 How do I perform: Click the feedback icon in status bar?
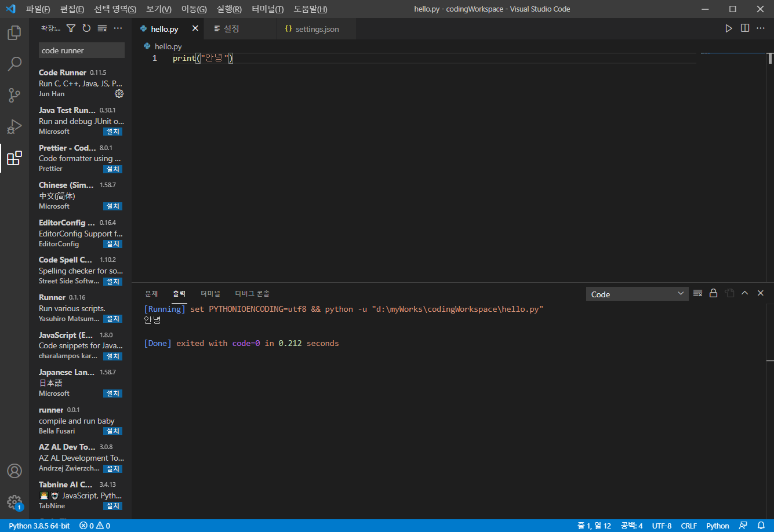(x=743, y=526)
